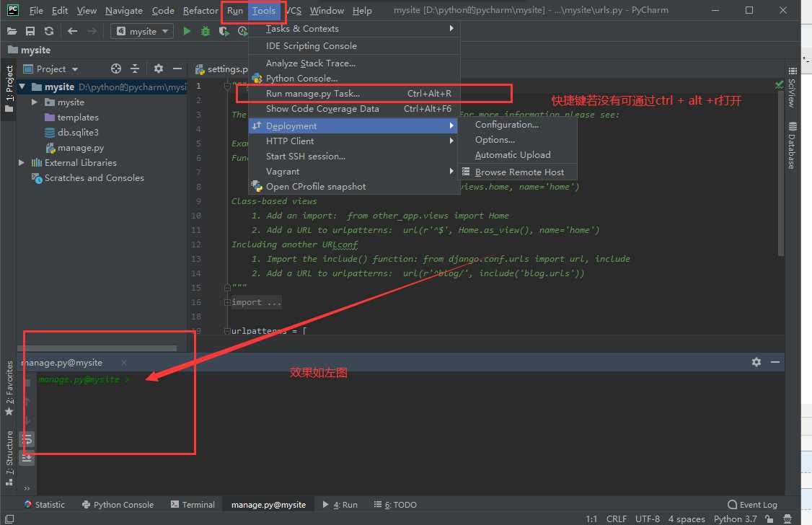The width and height of the screenshot is (812, 525).
Task: Click the 4 spaces indent status
Action: (x=686, y=519)
